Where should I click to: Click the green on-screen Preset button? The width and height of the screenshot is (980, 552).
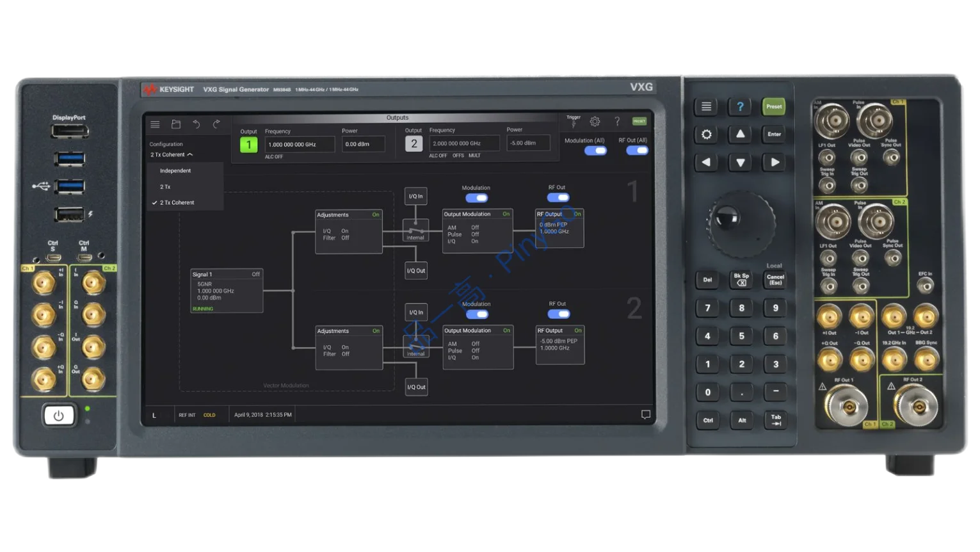point(639,121)
